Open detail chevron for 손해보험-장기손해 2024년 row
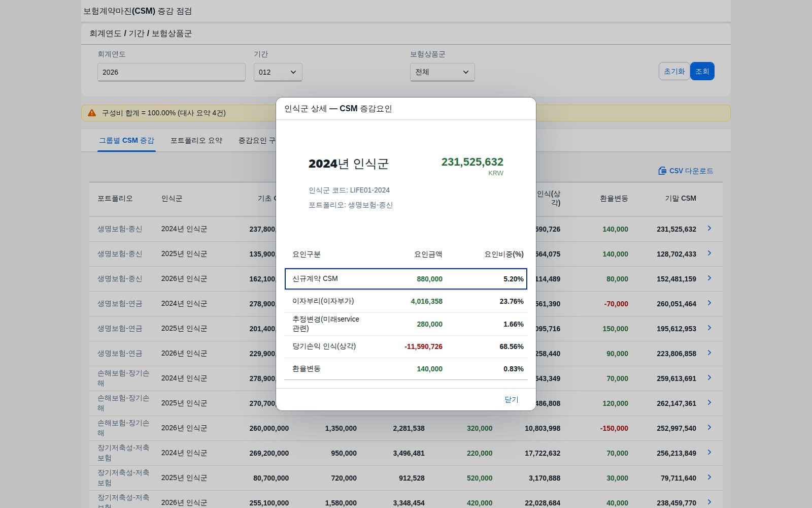The width and height of the screenshot is (812, 508). [x=709, y=378]
